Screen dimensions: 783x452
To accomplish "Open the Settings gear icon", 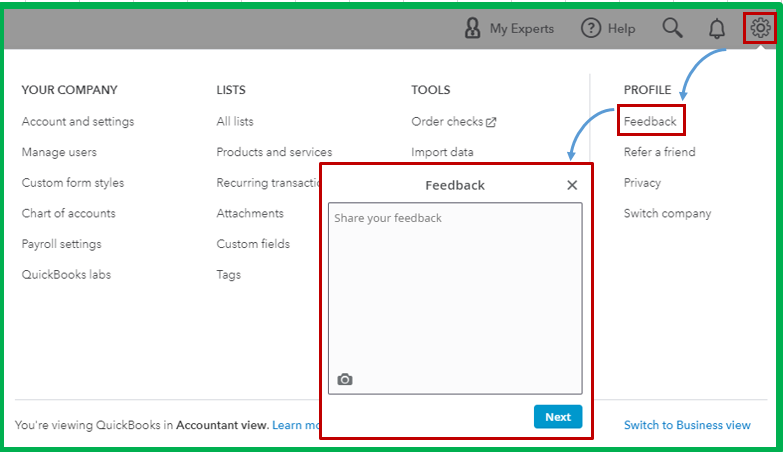I will coord(760,28).
